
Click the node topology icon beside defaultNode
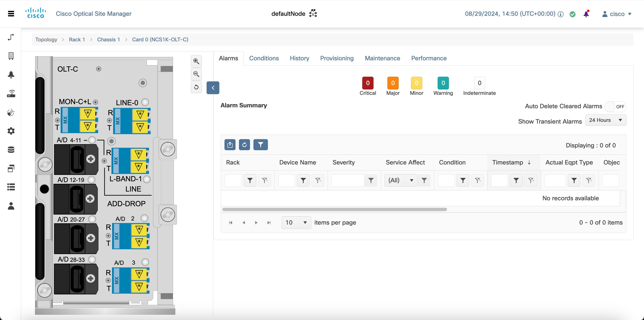(313, 13)
